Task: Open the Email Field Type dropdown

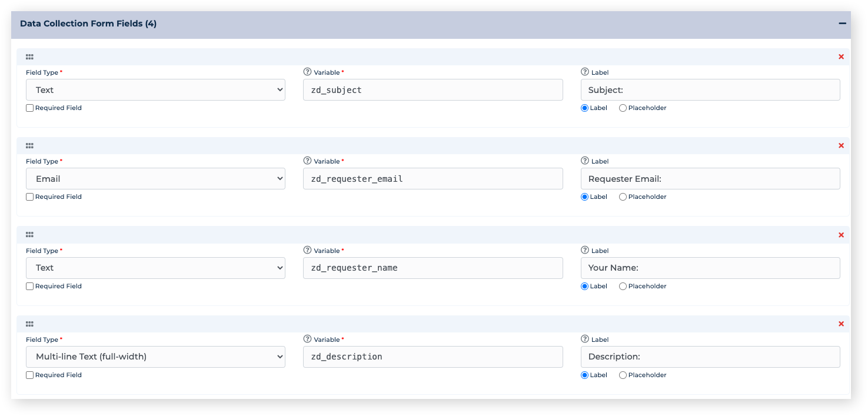Action: click(155, 179)
